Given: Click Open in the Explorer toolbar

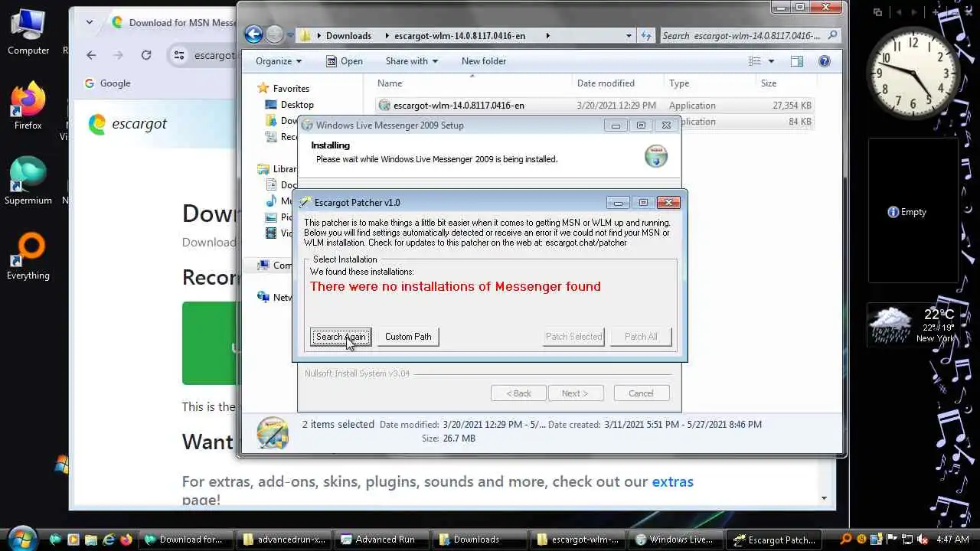Looking at the screenshot, I should [x=345, y=61].
